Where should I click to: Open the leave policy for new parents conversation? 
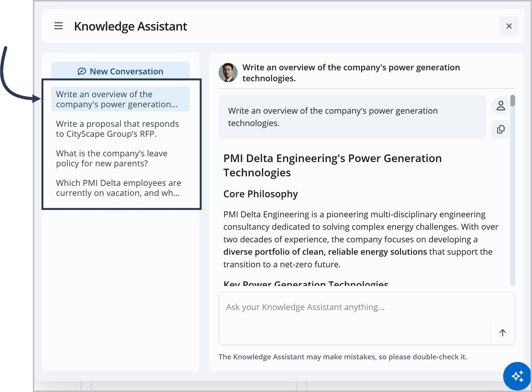tap(120, 158)
